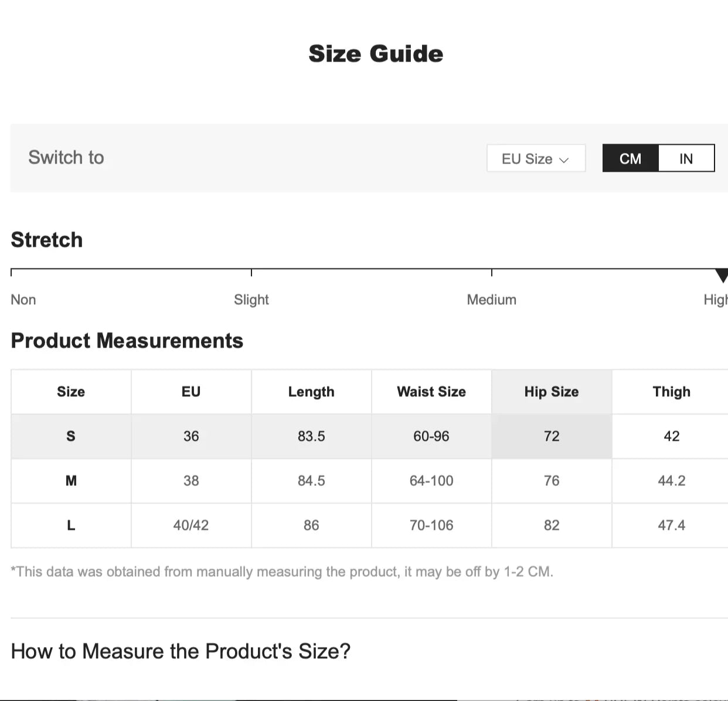Select the S size row label
Viewport: 728px width, 701px height.
pyautogui.click(x=71, y=436)
